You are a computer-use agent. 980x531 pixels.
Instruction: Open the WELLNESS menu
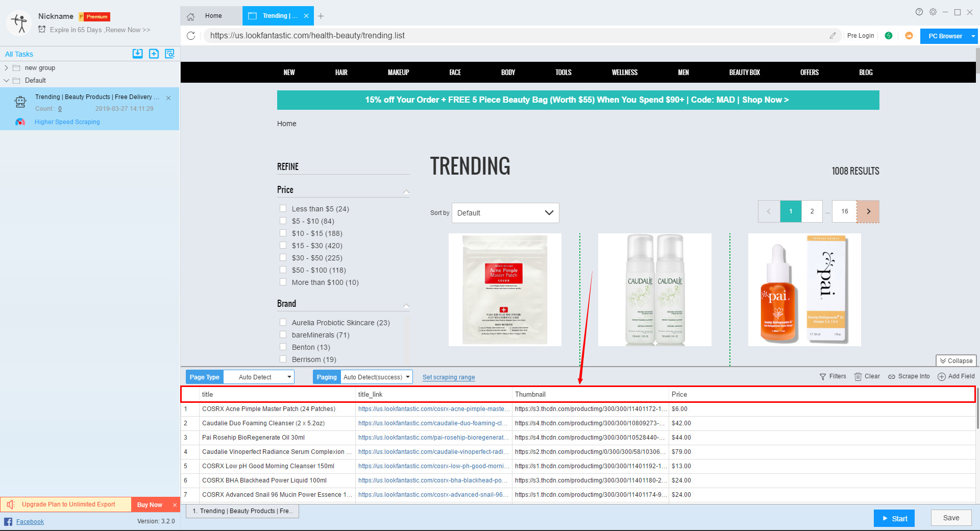pyautogui.click(x=625, y=73)
